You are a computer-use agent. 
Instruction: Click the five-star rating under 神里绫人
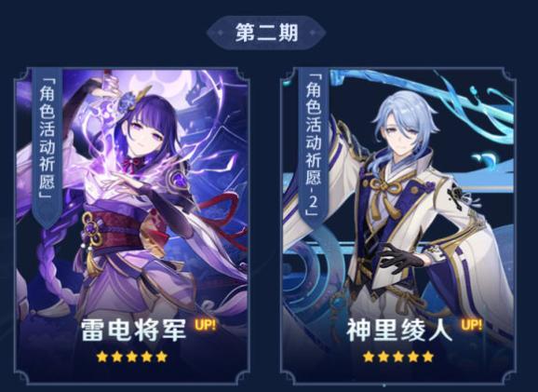point(398,357)
